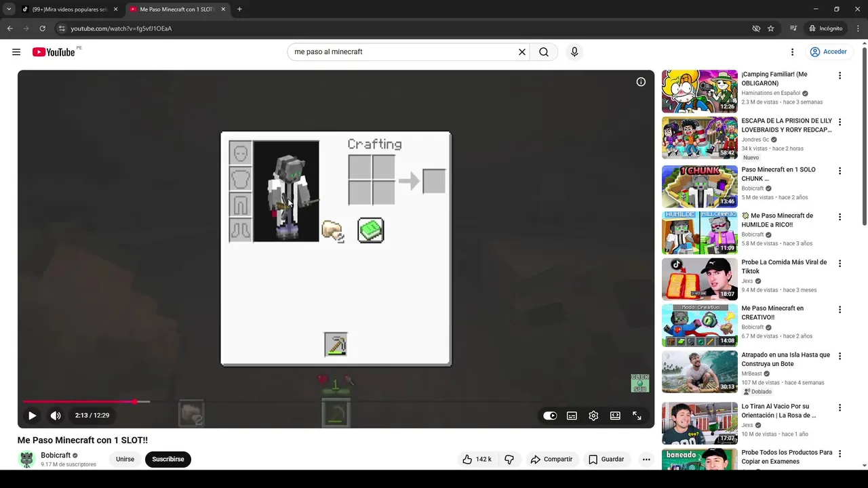Go back in the browser
868x488 pixels.
click(9, 28)
